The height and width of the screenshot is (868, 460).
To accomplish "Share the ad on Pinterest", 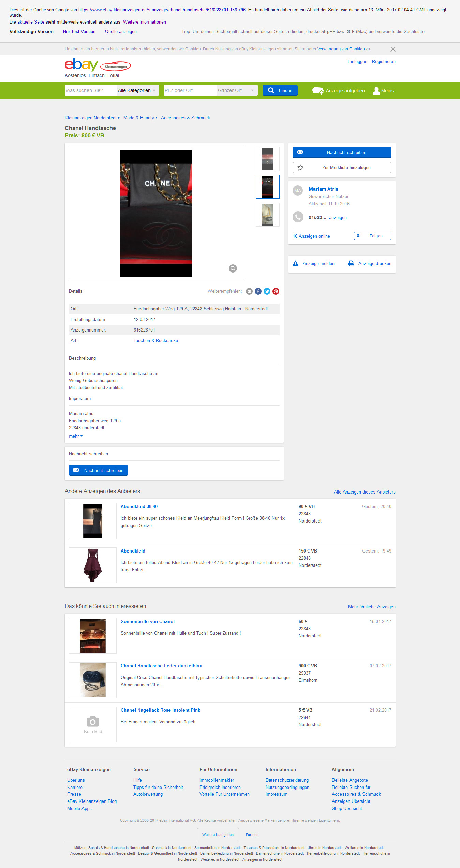I will pyautogui.click(x=276, y=291).
